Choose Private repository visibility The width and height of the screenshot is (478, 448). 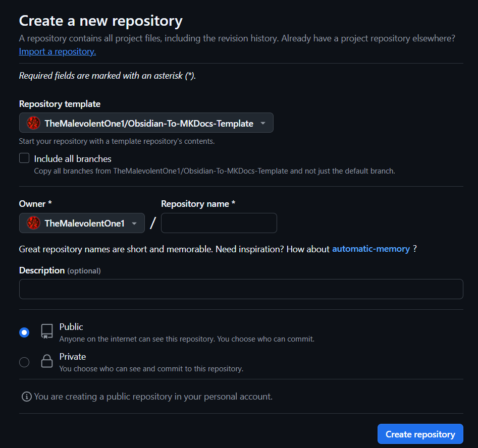pyautogui.click(x=24, y=362)
